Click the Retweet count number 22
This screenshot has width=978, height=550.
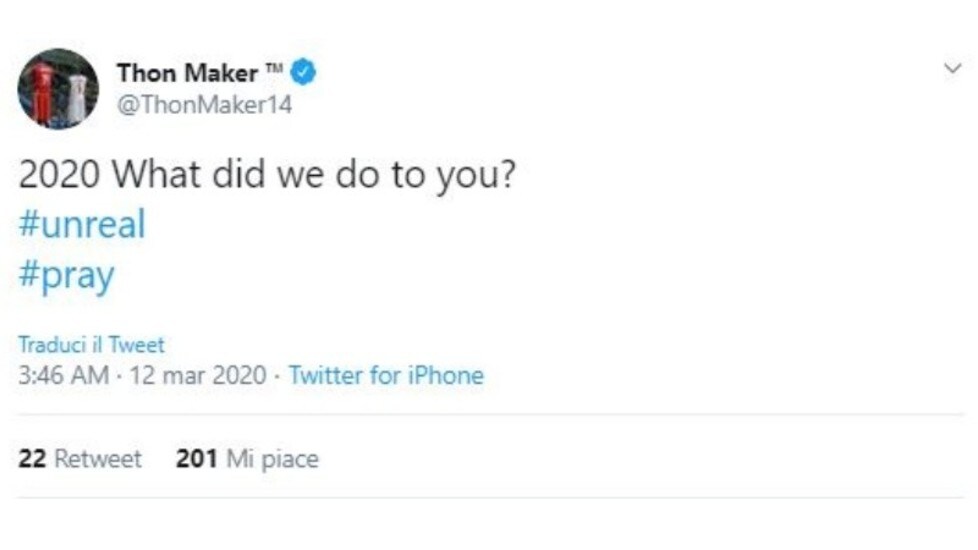coord(32,459)
